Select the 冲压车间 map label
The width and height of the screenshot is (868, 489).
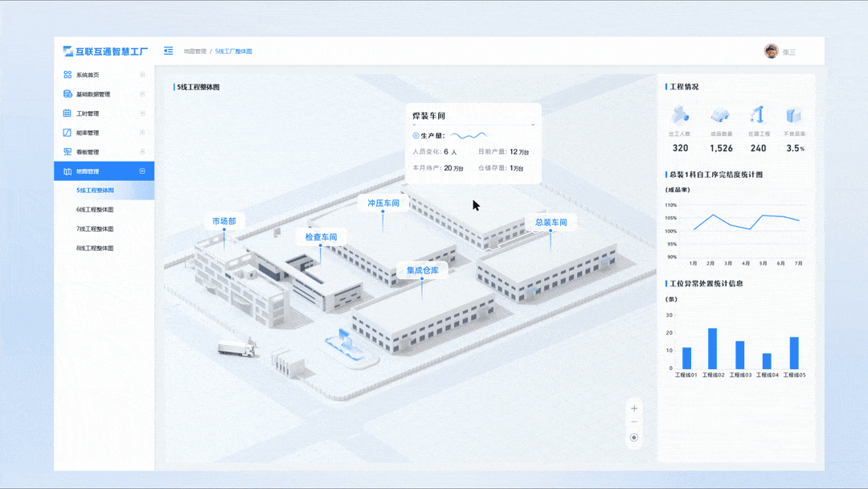(383, 203)
